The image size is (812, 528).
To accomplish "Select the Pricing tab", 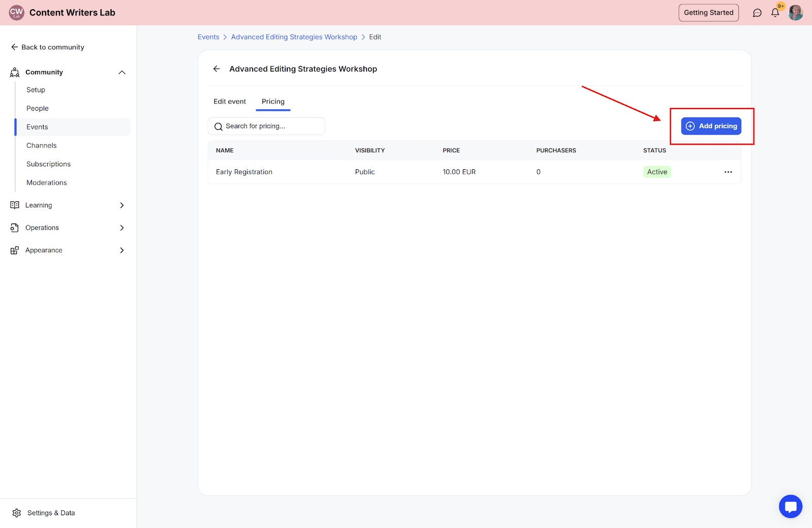I will click(x=273, y=101).
